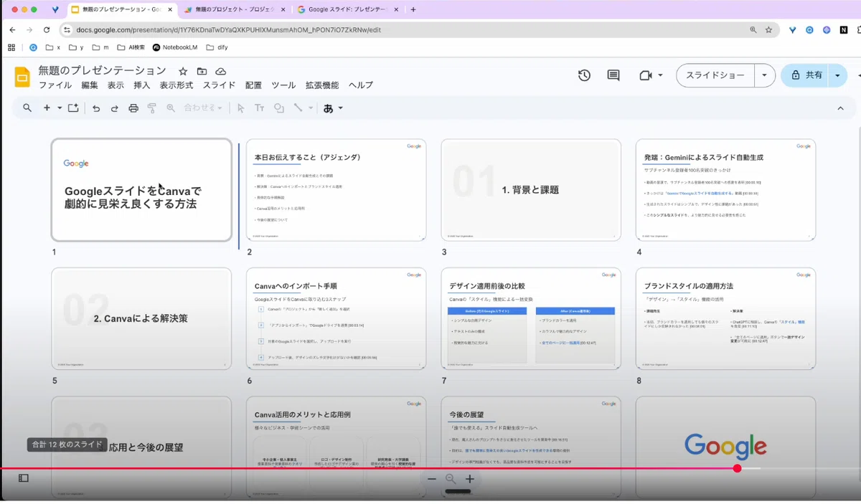Zoom out thumbnails with minus icon
The height and width of the screenshot is (504, 861).
432,479
